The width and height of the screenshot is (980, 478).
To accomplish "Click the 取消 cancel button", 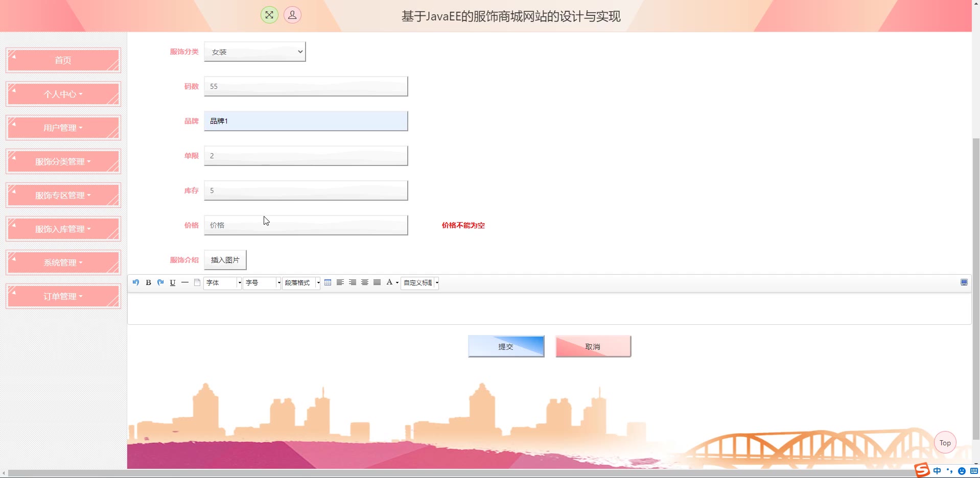I will coord(593,346).
